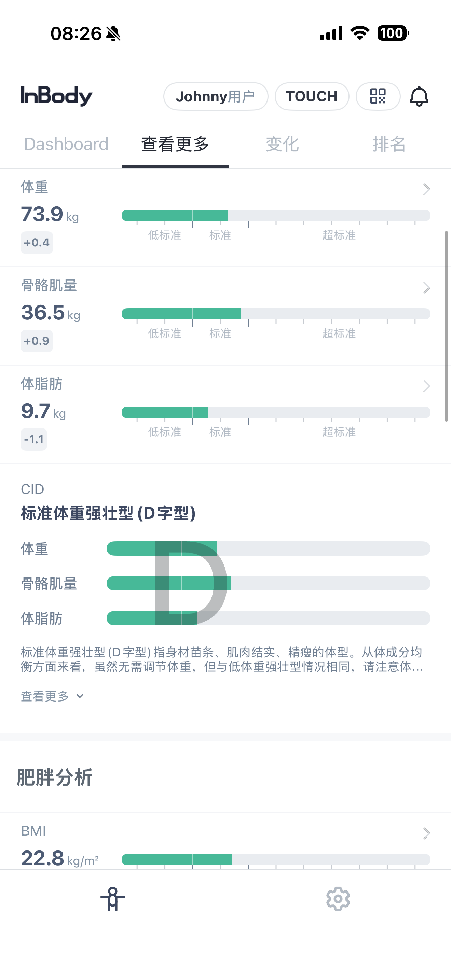Switch to the Dashboard tab
The width and height of the screenshot is (451, 980).
[66, 144]
